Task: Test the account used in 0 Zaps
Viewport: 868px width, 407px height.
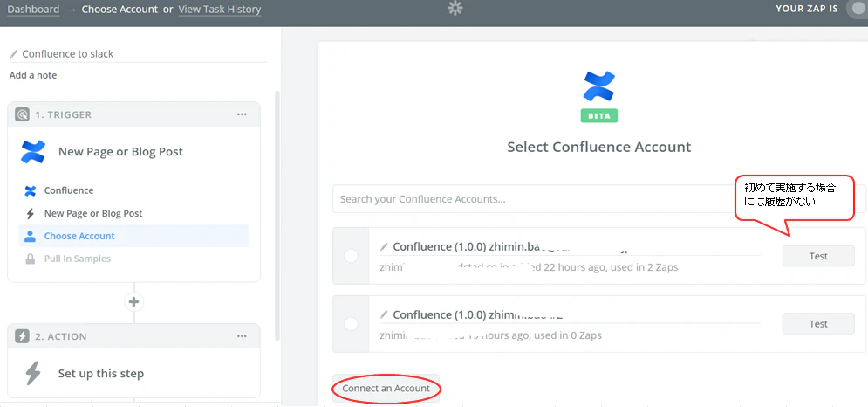Action: click(x=818, y=324)
